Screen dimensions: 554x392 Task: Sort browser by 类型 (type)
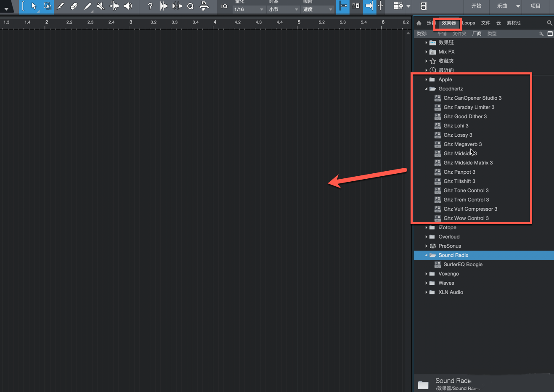(492, 34)
